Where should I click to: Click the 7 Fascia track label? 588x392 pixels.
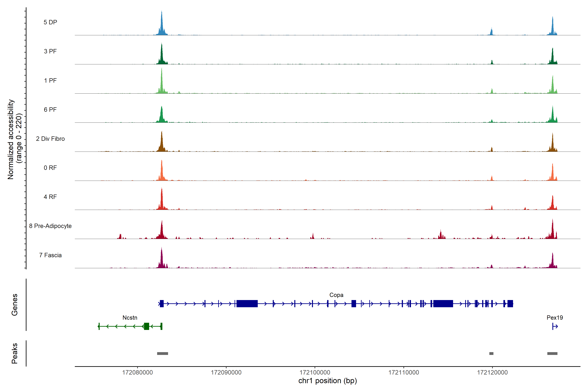[x=50, y=255]
